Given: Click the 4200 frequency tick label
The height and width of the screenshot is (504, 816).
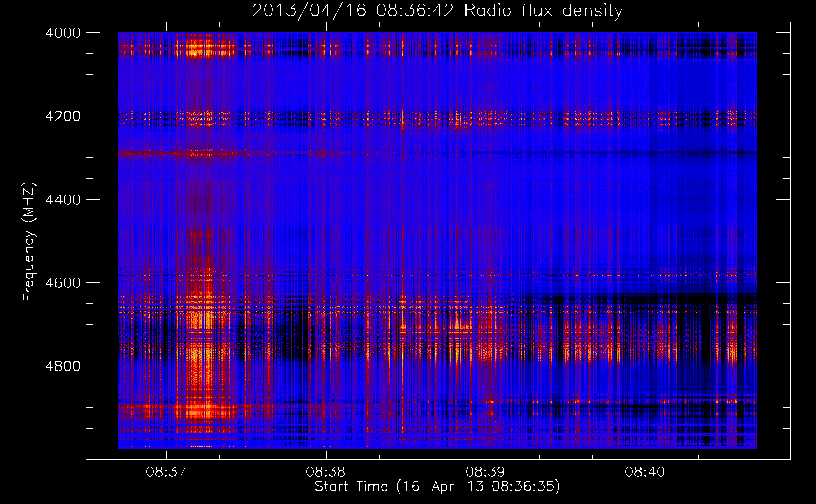Looking at the screenshot, I should 63,116.
